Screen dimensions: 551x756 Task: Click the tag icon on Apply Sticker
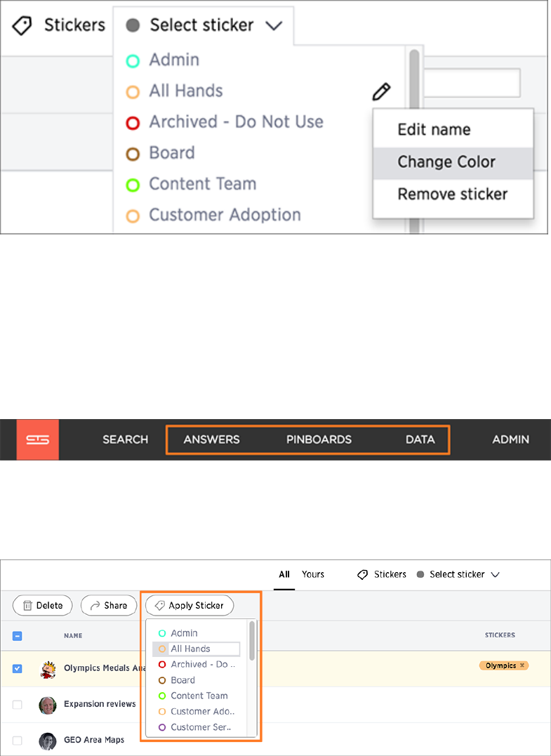pyautogui.click(x=159, y=605)
